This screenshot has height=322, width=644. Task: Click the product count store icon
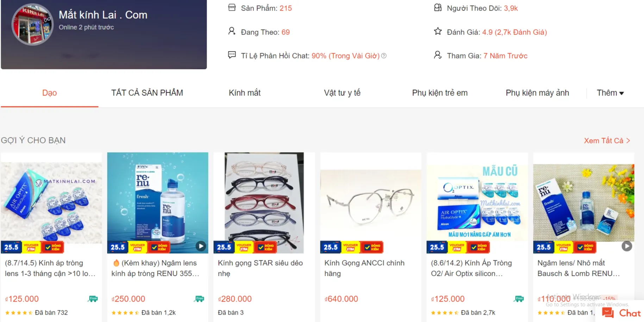pyautogui.click(x=232, y=8)
